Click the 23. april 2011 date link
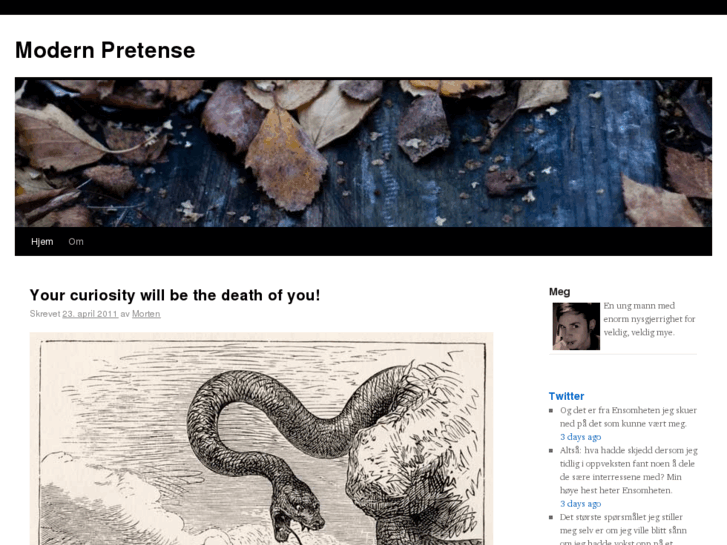Screen dimensions: 727x545 tap(90, 314)
